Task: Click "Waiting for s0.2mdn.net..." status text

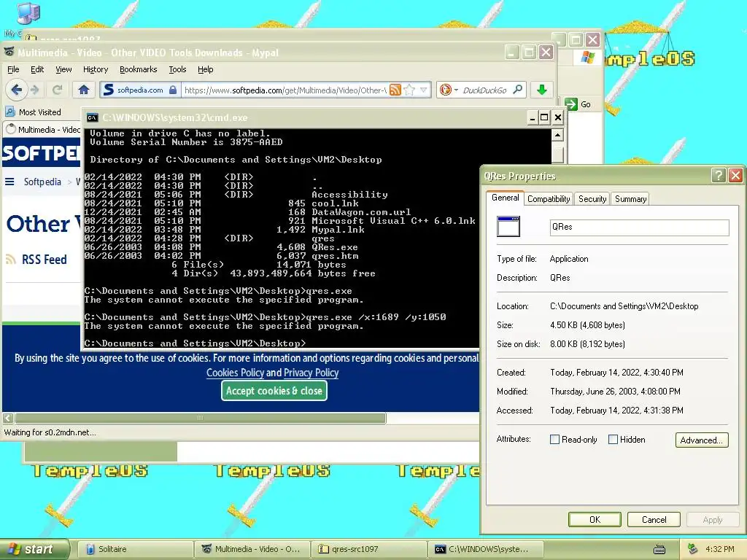Action: pyautogui.click(x=50, y=432)
